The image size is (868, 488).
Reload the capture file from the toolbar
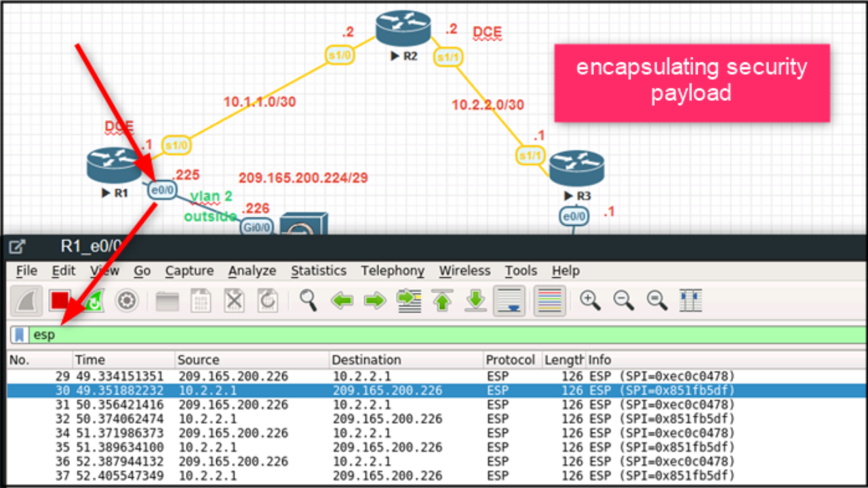[267, 300]
